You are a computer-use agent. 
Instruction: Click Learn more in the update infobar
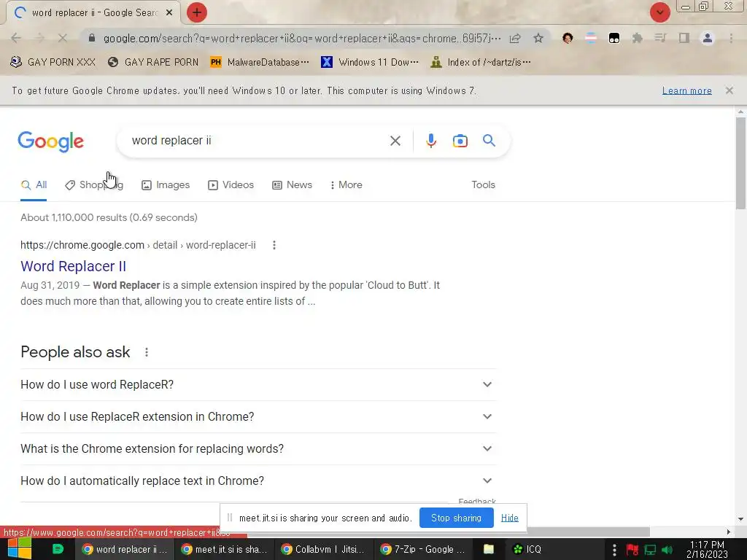(x=686, y=90)
